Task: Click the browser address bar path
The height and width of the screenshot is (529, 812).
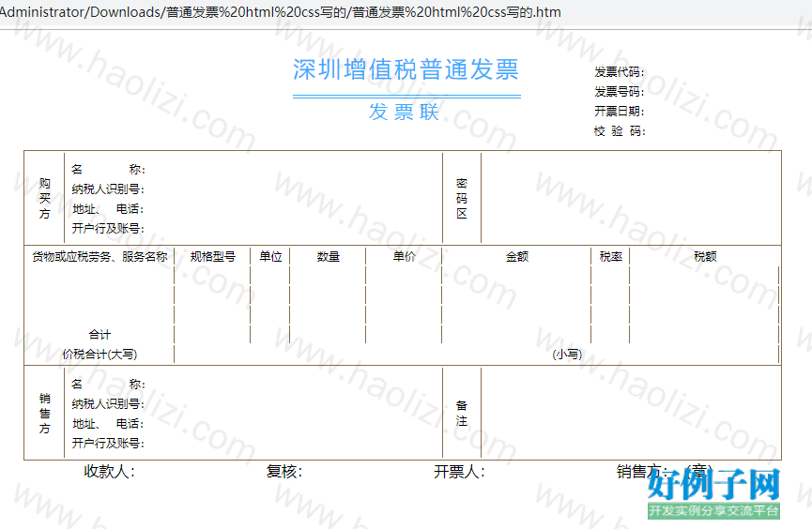Action: coord(280,12)
